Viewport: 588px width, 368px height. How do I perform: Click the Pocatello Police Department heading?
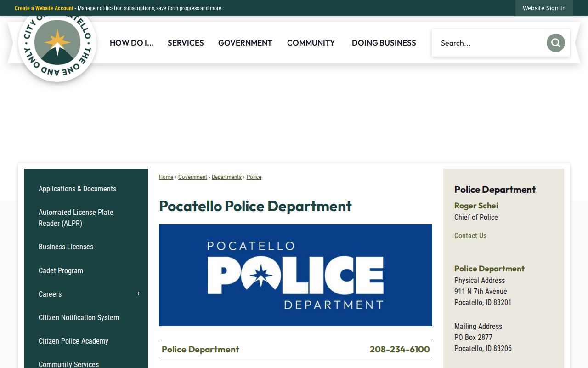[x=255, y=206]
